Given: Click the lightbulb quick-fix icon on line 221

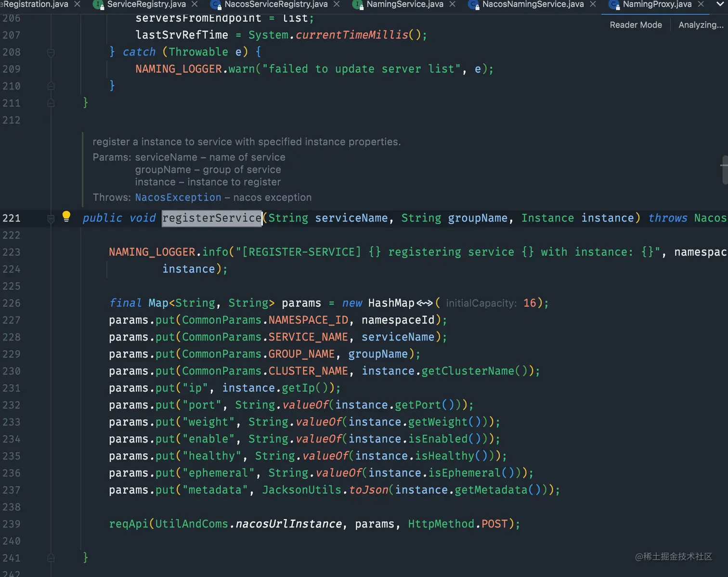Looking at the screenshot, I should (66, 217).
